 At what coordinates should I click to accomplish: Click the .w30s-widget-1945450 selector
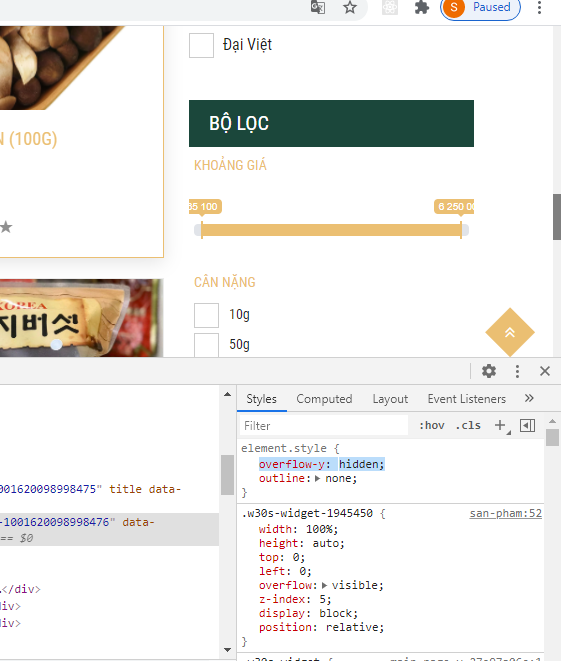pos(307,513)
